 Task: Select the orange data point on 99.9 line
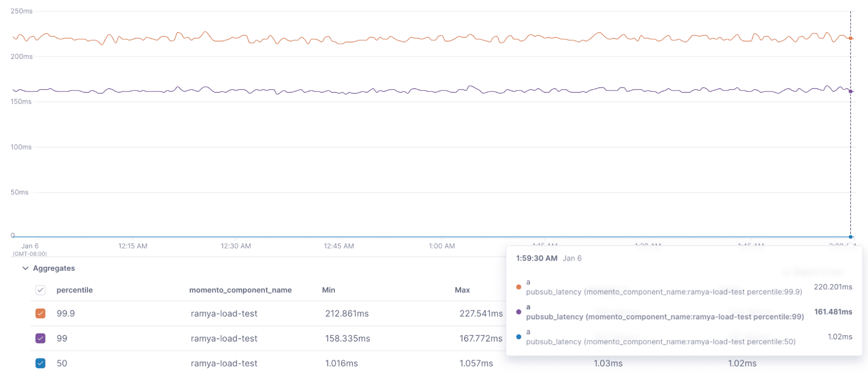[x=851, y=38]
